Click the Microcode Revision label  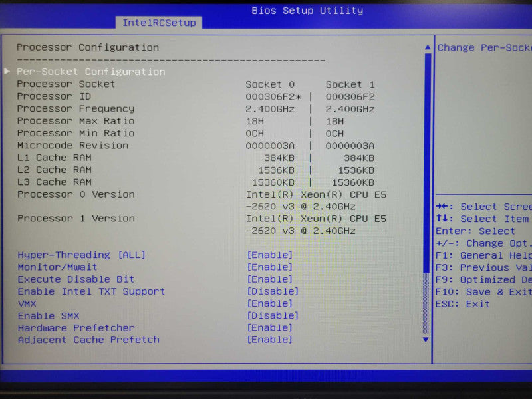(72, 145)
